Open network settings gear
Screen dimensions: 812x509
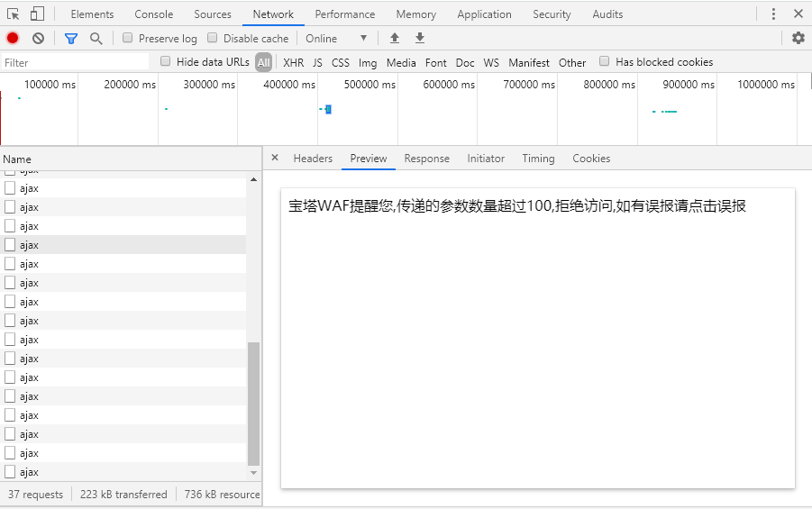[798, 38]
